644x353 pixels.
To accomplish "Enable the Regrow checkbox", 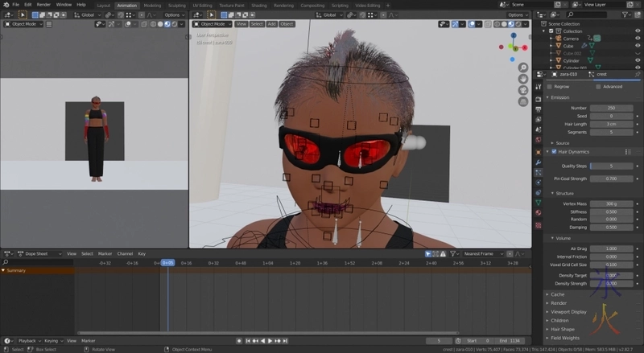I will click(x=549, y=86).
